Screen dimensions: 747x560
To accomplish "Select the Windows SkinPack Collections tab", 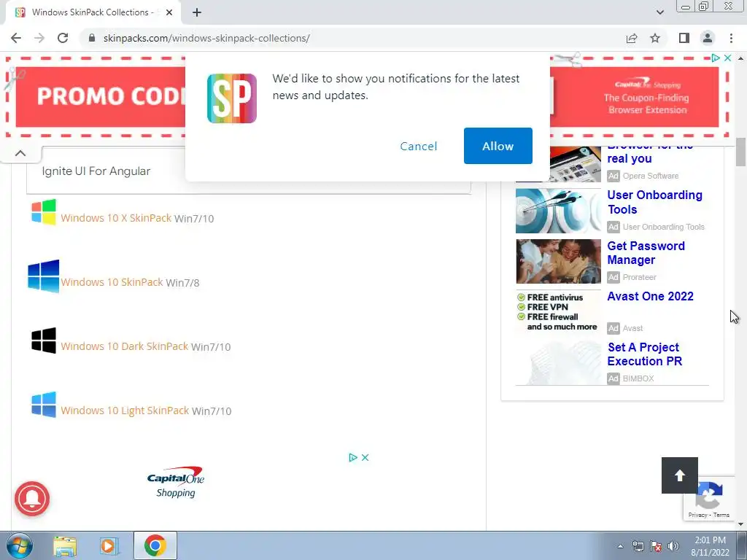I will pos(93,12).
